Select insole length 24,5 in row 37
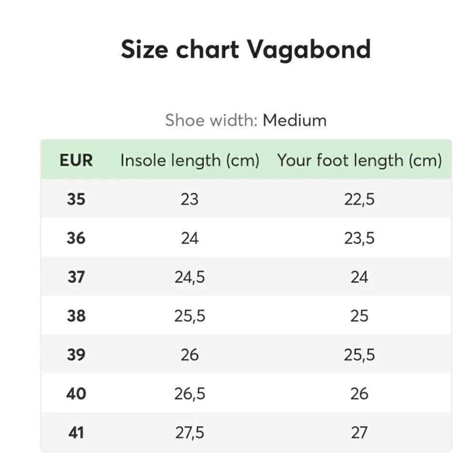Image resolution: width=476 pixels, height=476 pixels. click(x=189, y=277)
